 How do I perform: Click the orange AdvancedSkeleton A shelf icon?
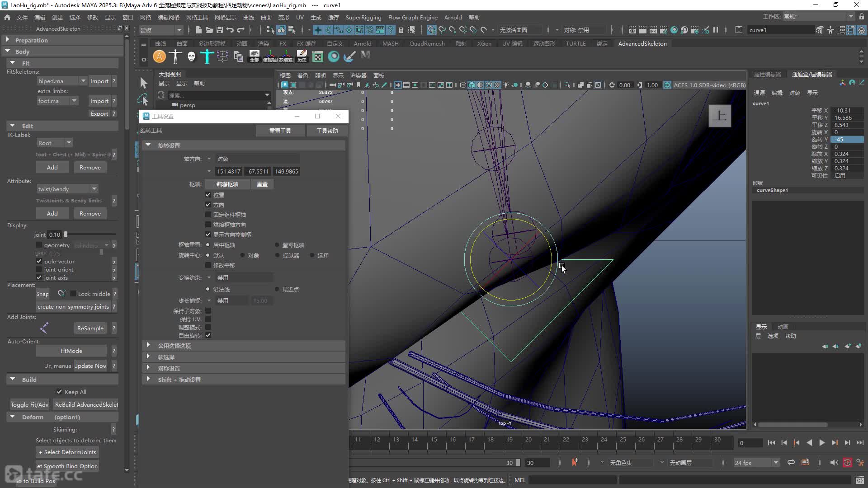click(159, 56)
